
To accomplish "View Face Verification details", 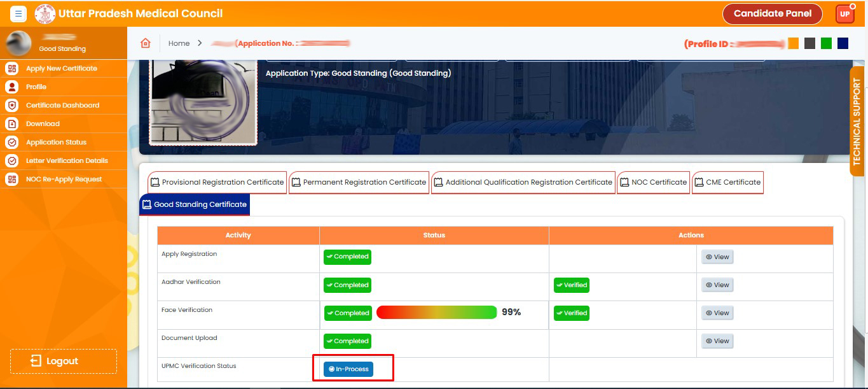I will click(x=717, y=313).
